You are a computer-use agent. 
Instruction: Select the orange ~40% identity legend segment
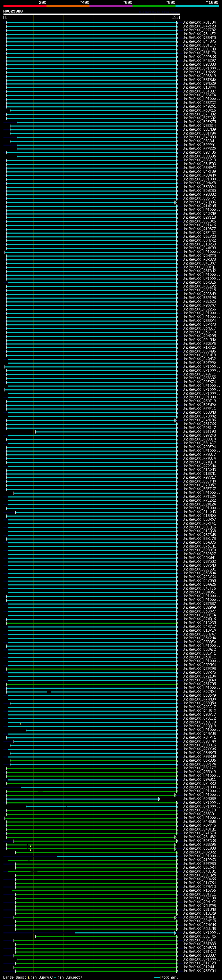coord(68,6)
